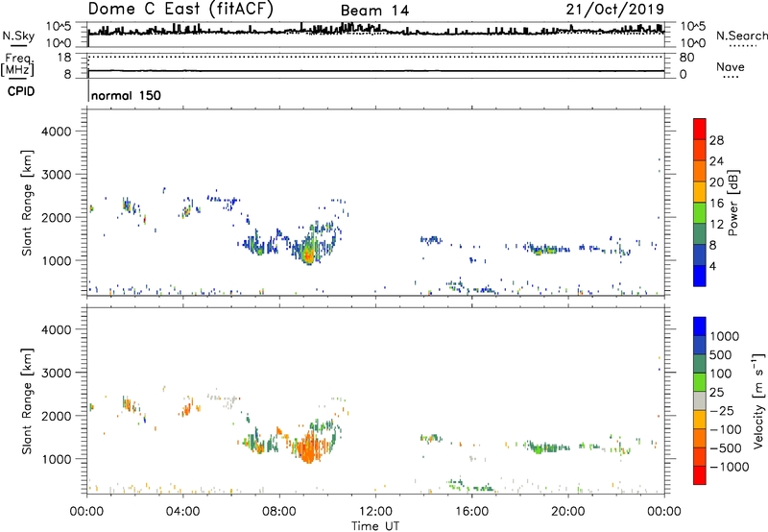Click the solid frequency line in Freq. panel
This screenshot has width=768, height=532.
376,71
